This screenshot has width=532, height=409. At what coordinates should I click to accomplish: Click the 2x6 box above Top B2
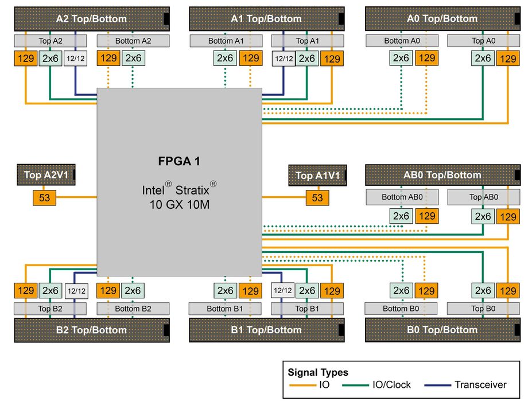51,291
